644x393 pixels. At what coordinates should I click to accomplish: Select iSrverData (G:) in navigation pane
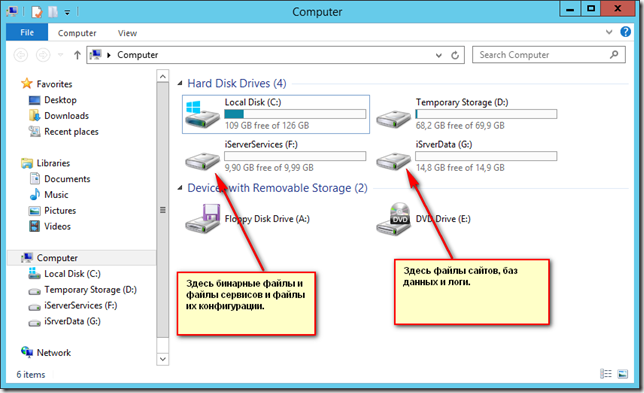pyautogui.click(x=72, y=321)
